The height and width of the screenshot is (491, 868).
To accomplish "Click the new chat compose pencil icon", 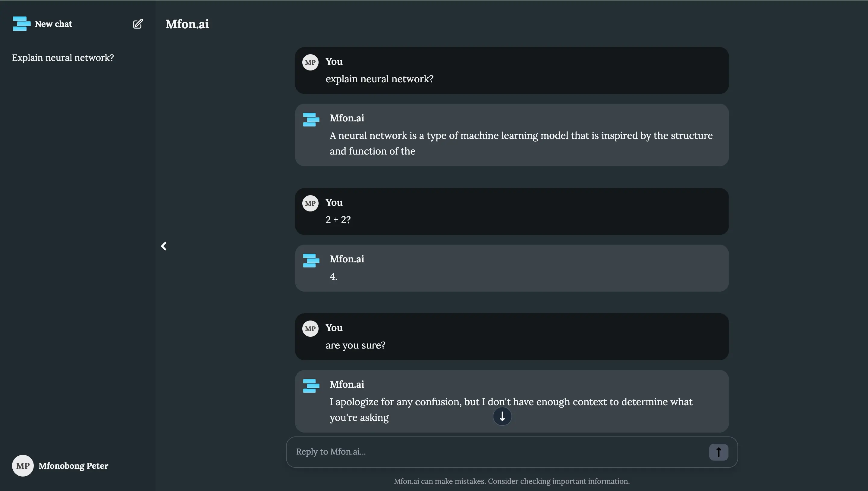I will pyautogui.click(x=138, y=23).
